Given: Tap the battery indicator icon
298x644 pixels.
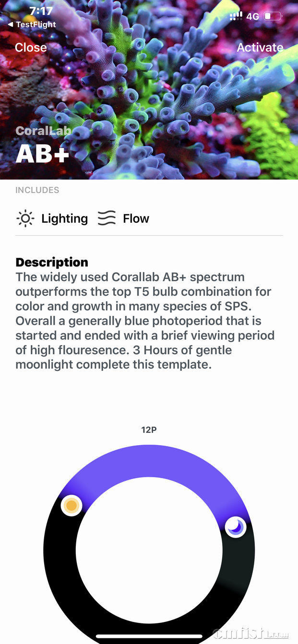Looking at the screenshot, I should click(x=272, y=17).
